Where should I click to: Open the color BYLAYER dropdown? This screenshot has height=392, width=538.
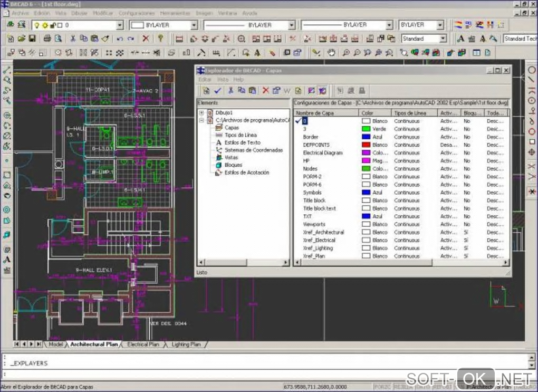[194, 25]
